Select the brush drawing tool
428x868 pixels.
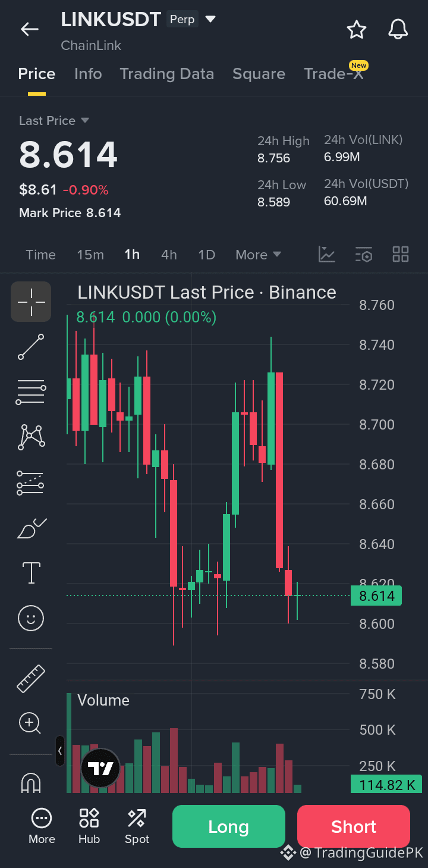31,528
